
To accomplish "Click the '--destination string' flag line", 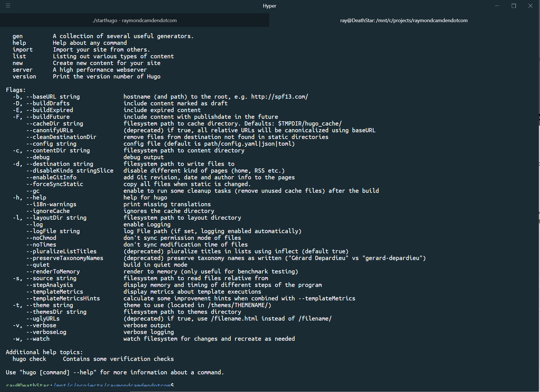I will coord(59,164).
